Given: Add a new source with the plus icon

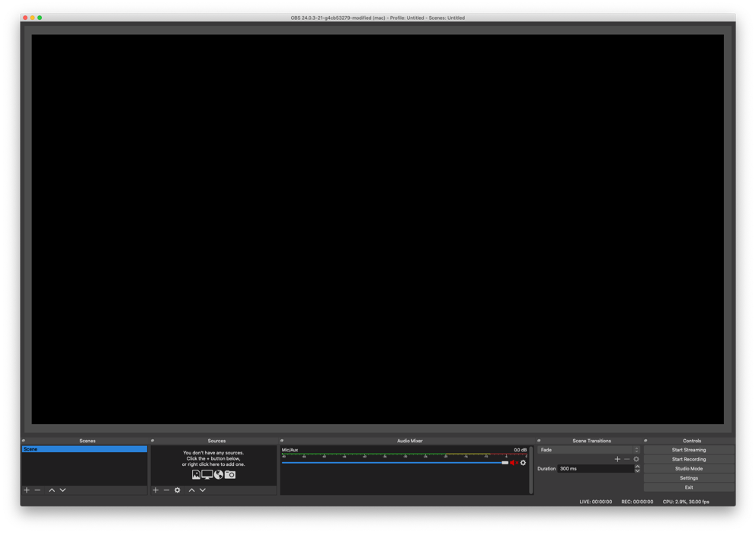Looking at the screenshot, I should (x=155, y=490).
